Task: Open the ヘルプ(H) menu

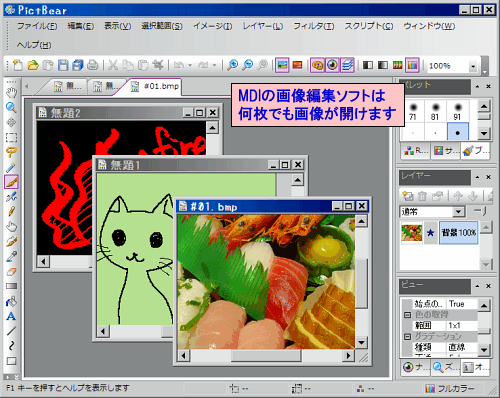Action: [x=34, y=45]
